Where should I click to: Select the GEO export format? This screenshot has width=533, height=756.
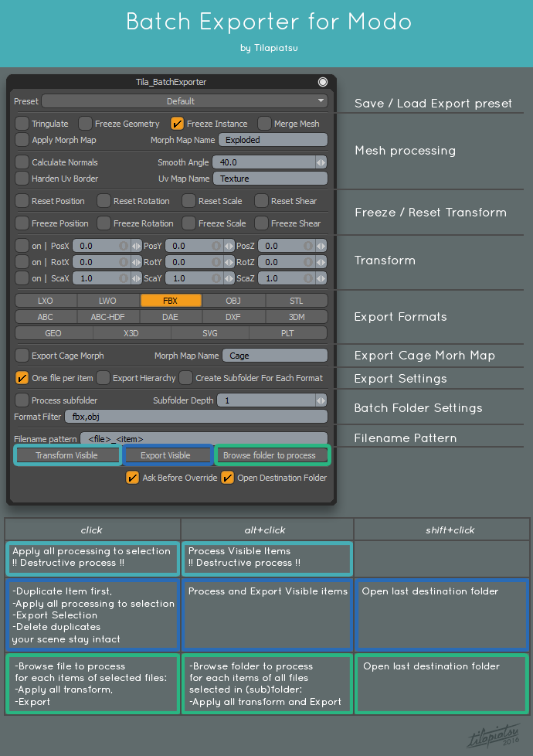coord(53,333)
